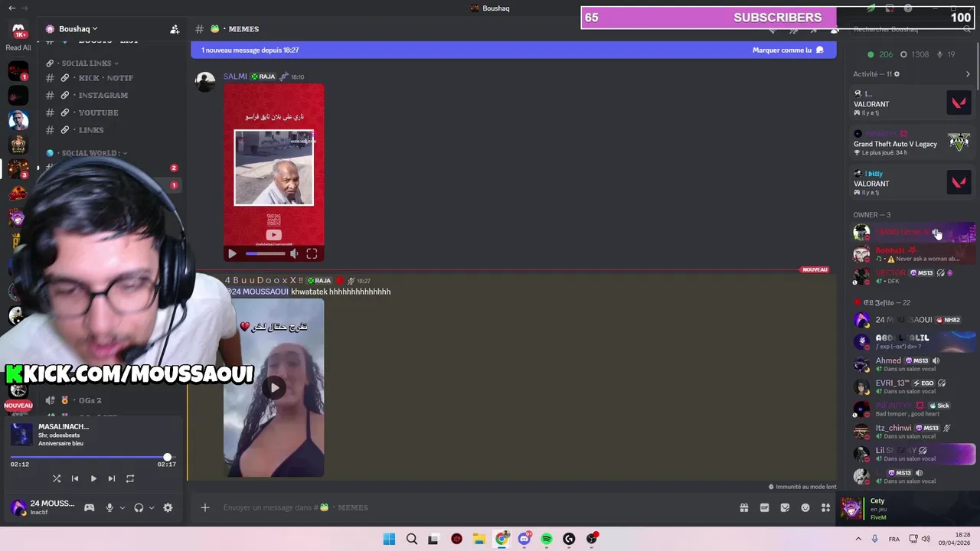Open Chrome from the taskbar
This screenshot has width=980, height=551.
(x=501, y=539)
